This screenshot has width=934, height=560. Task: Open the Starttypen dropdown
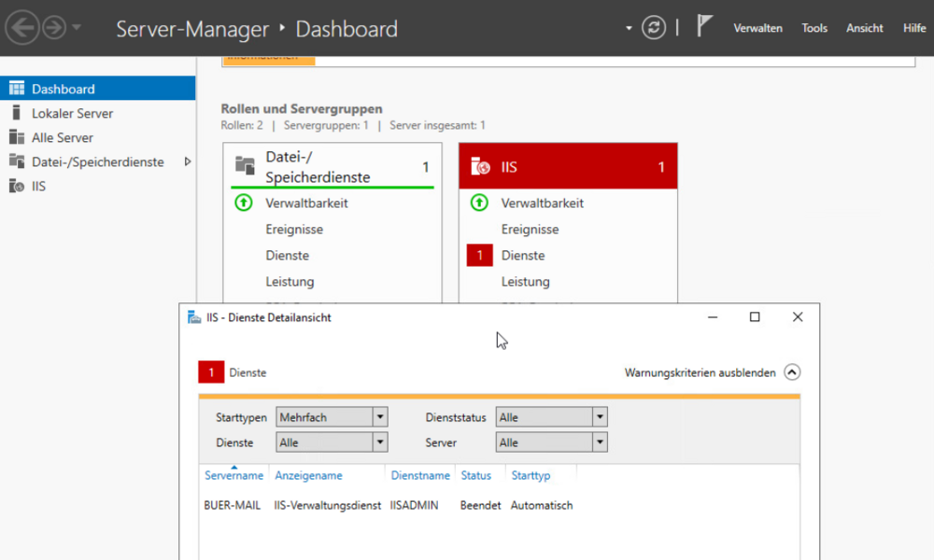[379, 417]
